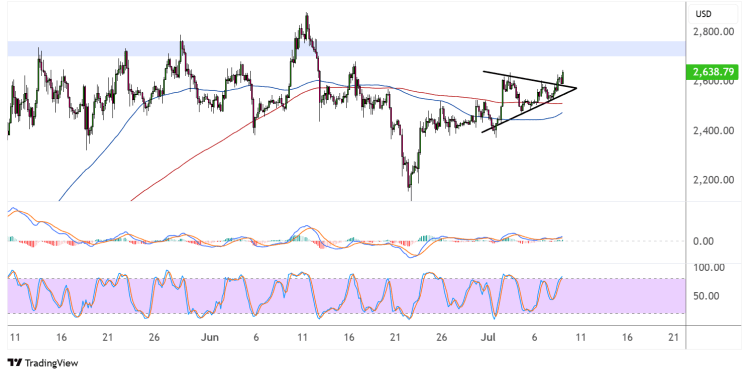
Task: Click the Jul date label on time axis
Action: (x=488, y=338)
